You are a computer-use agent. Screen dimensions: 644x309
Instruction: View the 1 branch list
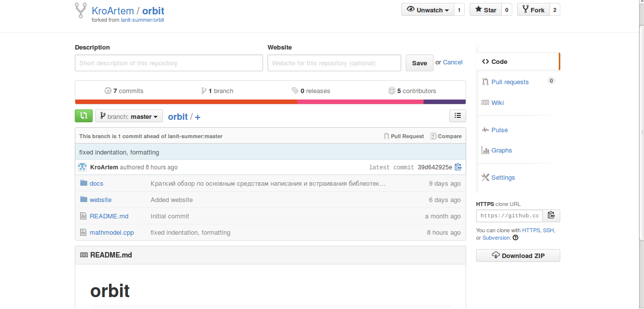217,91
